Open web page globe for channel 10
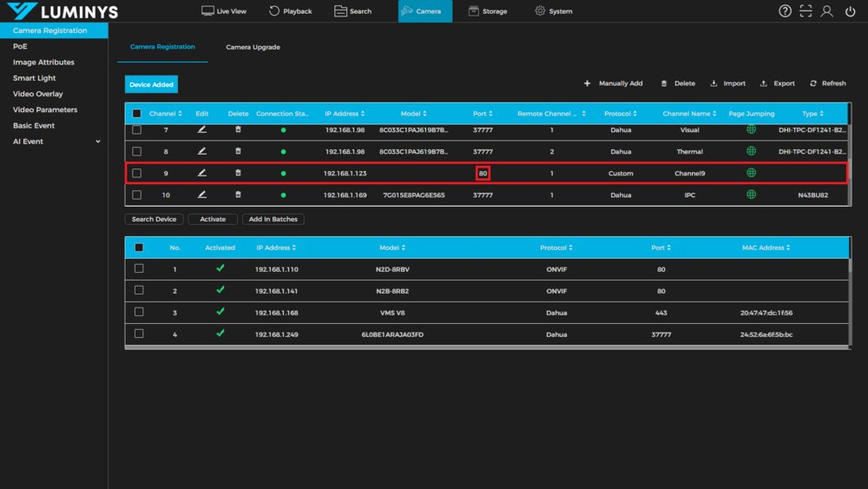The image size is (868, 489). pyautogui.click(x=751, y=195)
